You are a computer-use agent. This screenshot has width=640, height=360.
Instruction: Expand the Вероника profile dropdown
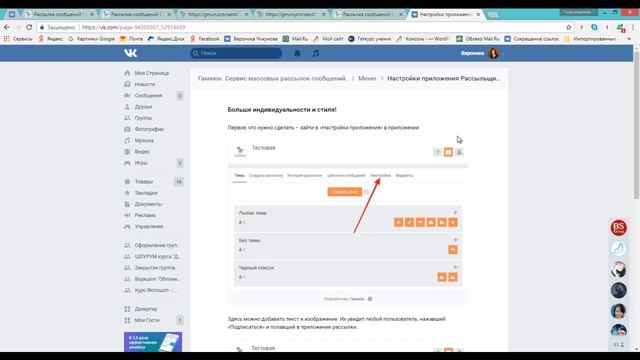483,53
